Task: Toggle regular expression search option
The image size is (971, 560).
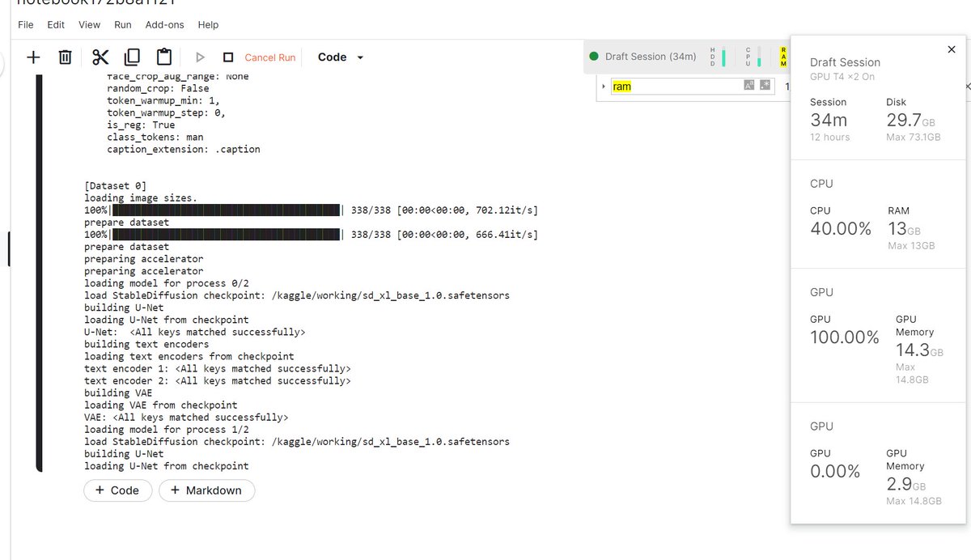Action: click(765, 86)
